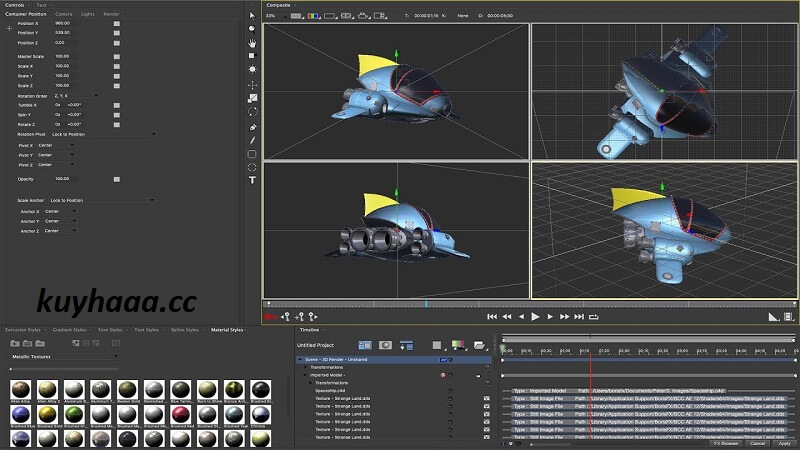800x450 pixels.
Task: Toggle Tumble X animation checkbox
Action: click(x=117, y=105)
